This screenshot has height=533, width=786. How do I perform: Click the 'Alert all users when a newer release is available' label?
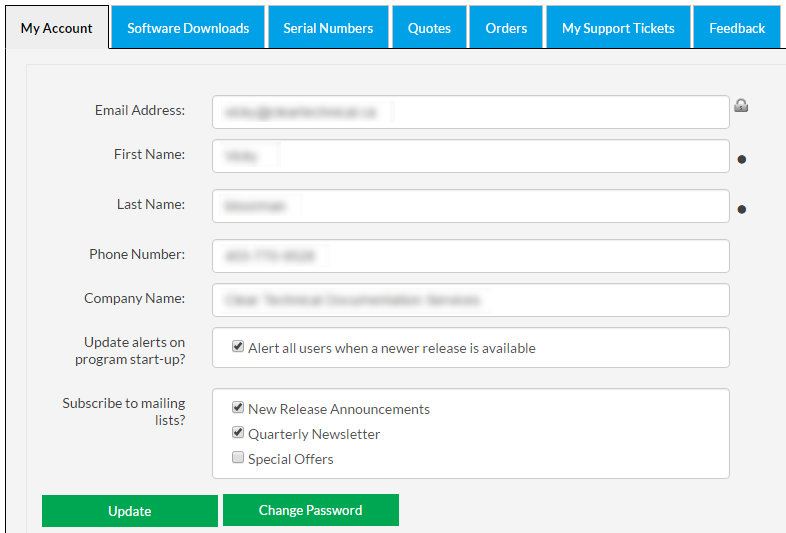[392, 348]
